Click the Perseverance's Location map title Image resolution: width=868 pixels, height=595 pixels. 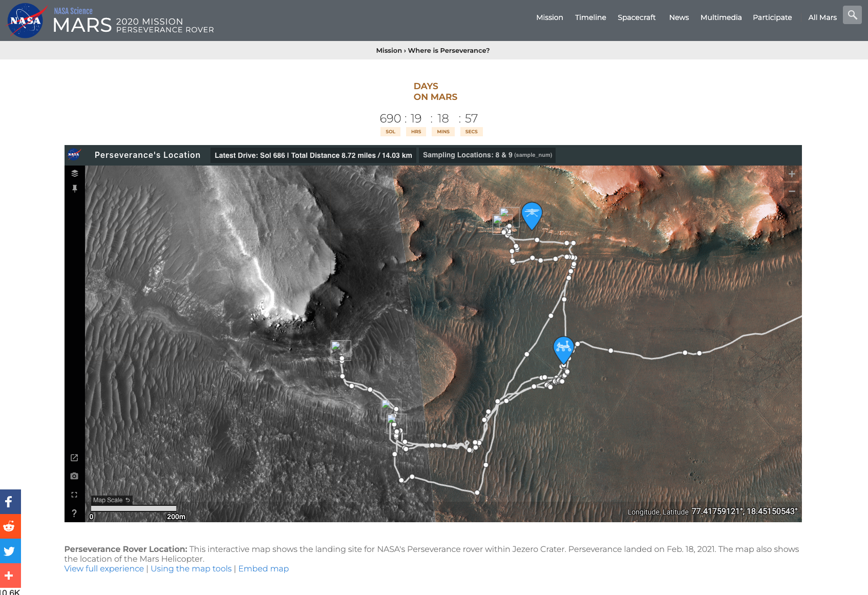147,155
